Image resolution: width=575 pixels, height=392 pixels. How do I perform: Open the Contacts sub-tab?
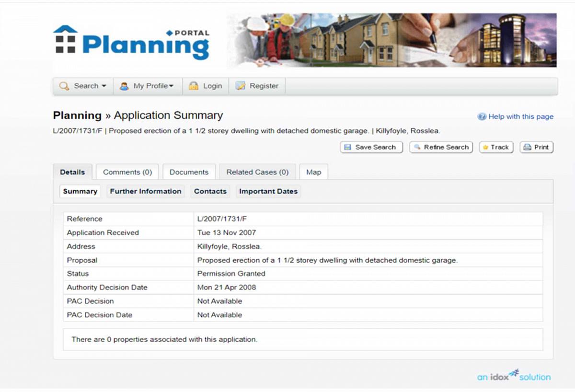[x=210, y=191]
